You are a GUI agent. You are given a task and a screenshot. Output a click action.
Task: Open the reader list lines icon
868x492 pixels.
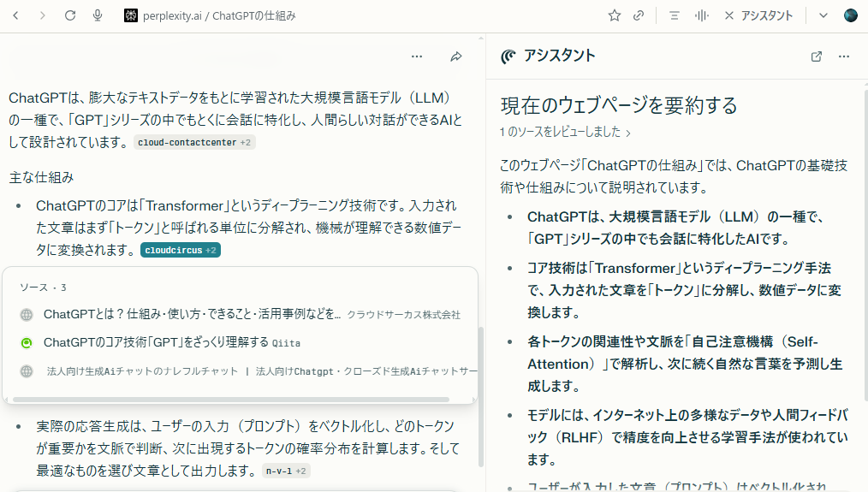click(674, 15)
